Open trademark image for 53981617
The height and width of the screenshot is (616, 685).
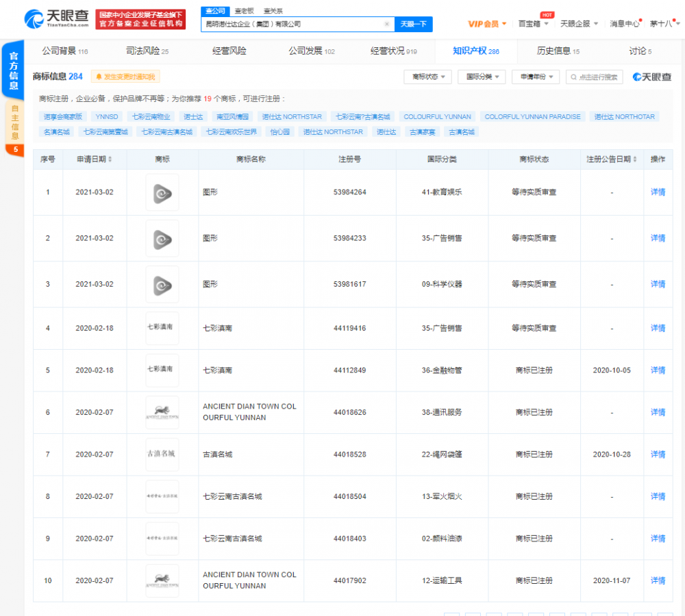click(x=162, y=285)
